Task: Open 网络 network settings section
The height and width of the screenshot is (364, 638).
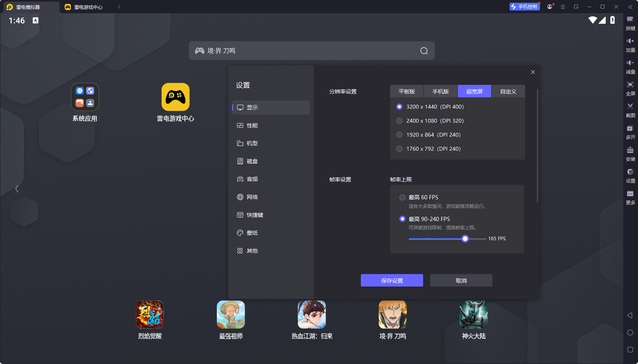Action: click(x=271, y=197)
